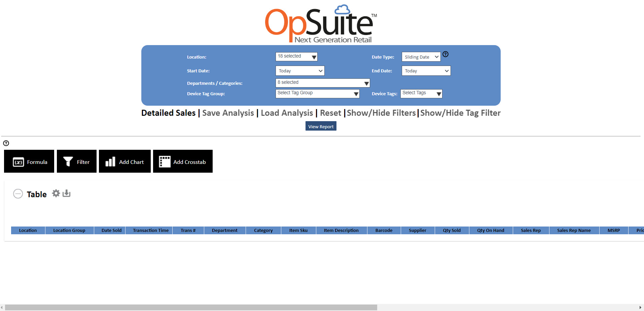Click Sales Rep column header
The width and height of the screenshot is (644, 311).
(x=531, y=230)
